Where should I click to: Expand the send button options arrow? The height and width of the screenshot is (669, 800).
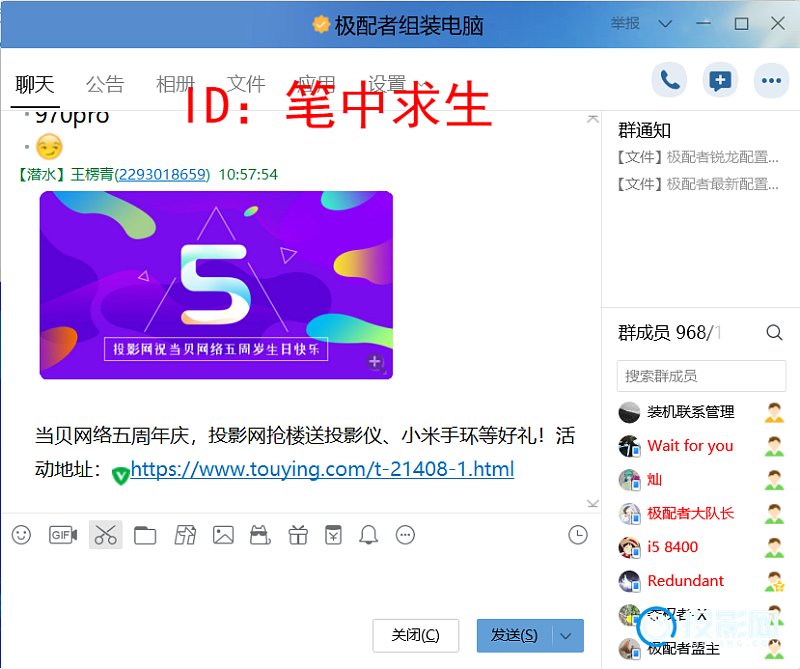click(x=565, y=636)
